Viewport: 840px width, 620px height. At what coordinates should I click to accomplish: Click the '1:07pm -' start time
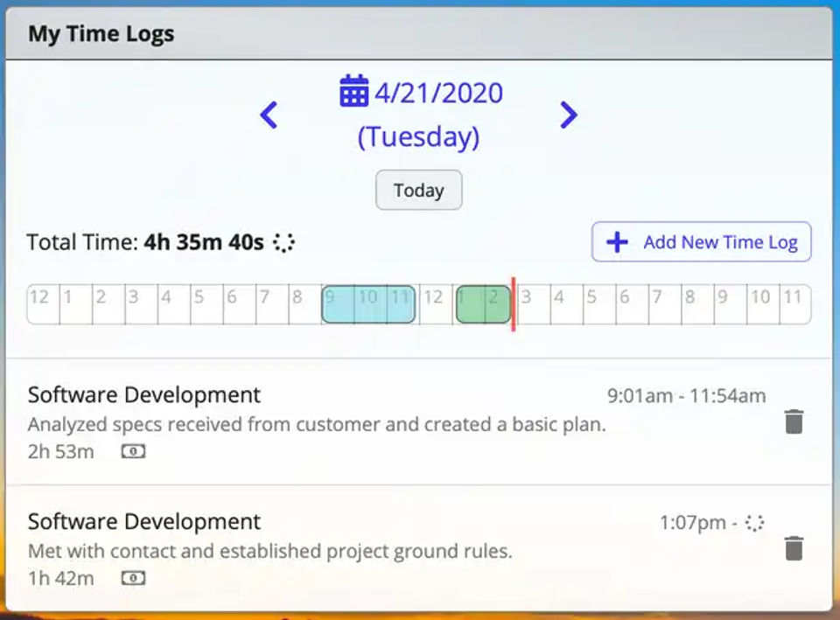coord(698,523)
